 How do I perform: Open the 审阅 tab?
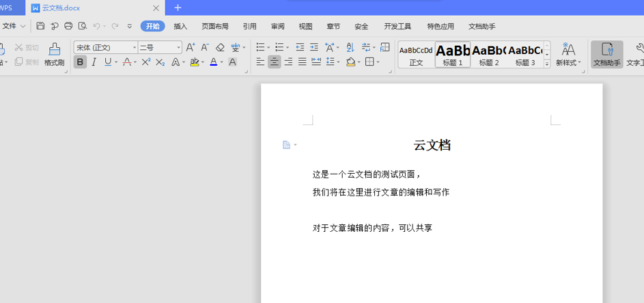pos(278,26)
